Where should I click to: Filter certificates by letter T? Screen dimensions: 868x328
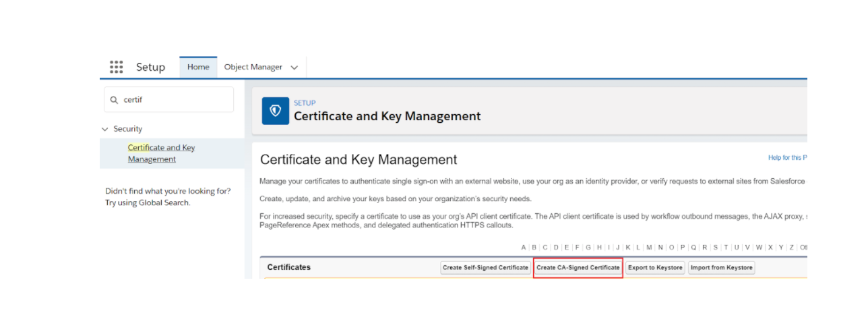click(726, 248)
